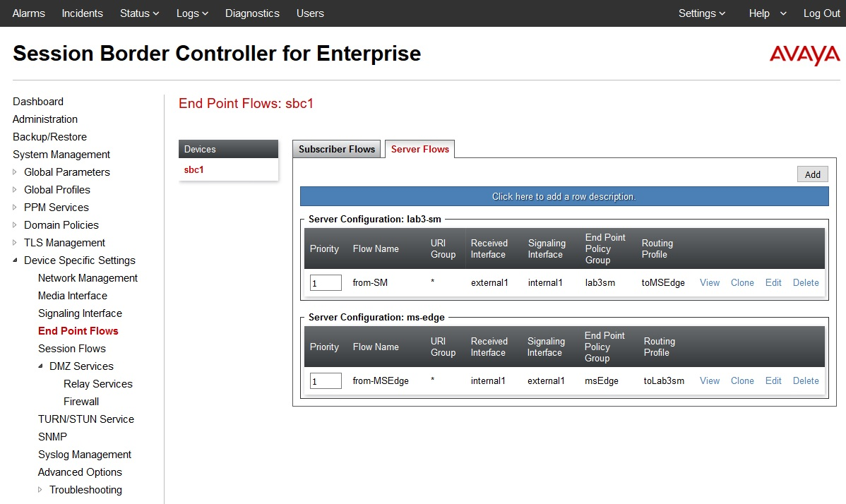The height and width of the screenshot is (504, 846).
Task: Expand Domain Policies triangle
Action: [x=15, y=224]
